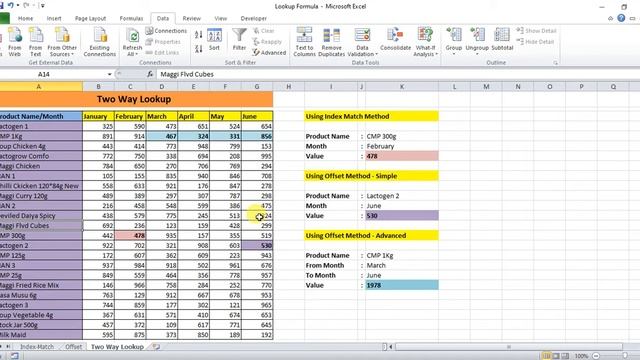Open the What-If Analysis dropdown

[425, 42]
